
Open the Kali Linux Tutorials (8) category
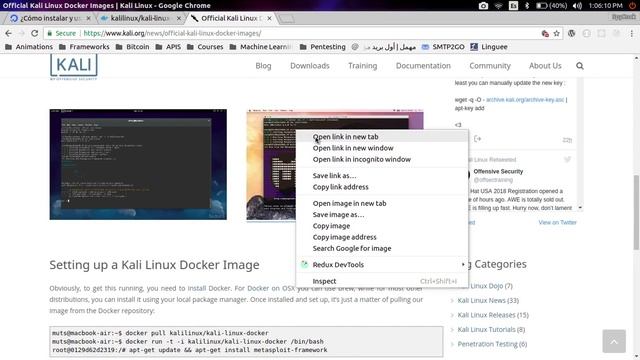(x=491, y=329)
